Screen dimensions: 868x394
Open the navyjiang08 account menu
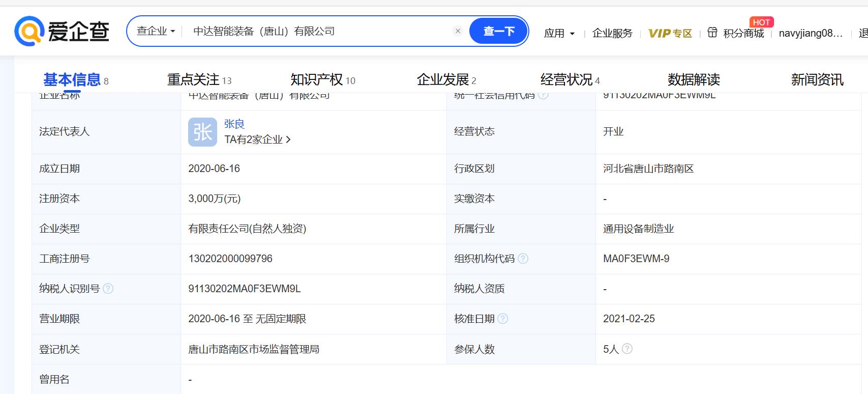click(811, 33)
